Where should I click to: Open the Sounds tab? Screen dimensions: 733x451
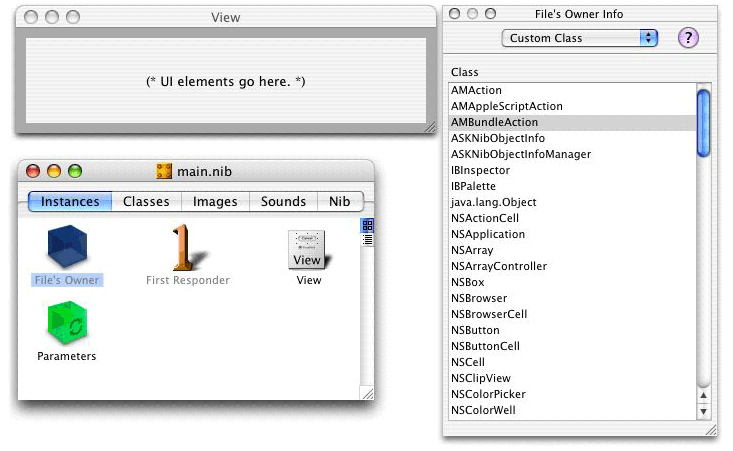[283, 201]
